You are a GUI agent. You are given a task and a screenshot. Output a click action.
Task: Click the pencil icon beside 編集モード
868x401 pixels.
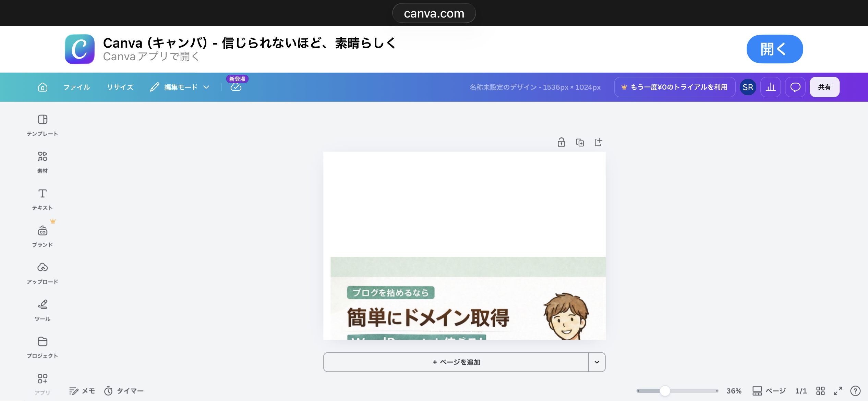pos(155,87)
